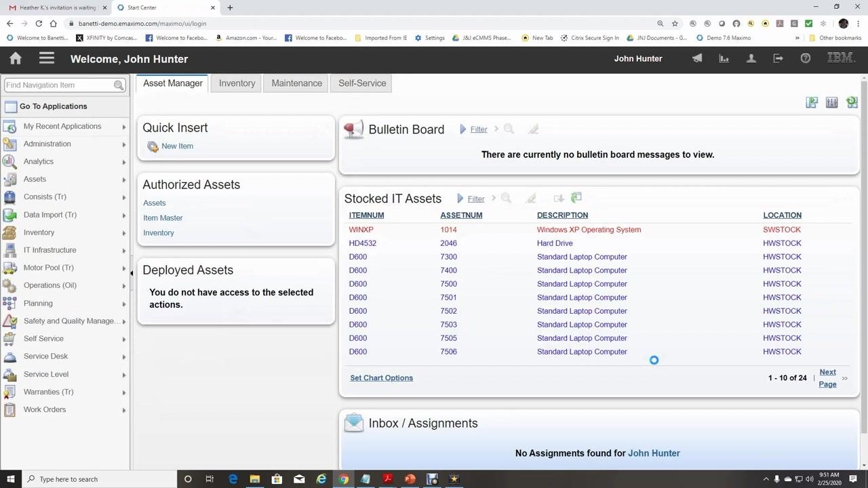The height and width of the screenshot is (488, 868).
Task: Click the Sign Out arrow icon
Action: (x=778, y=58)
